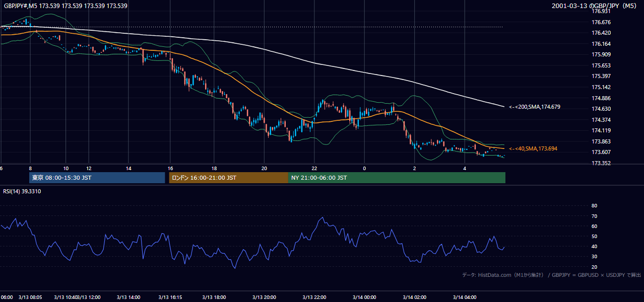Click the 3/13 08:05 time label
The image size is (644, 302).
[x=30, y=297]
